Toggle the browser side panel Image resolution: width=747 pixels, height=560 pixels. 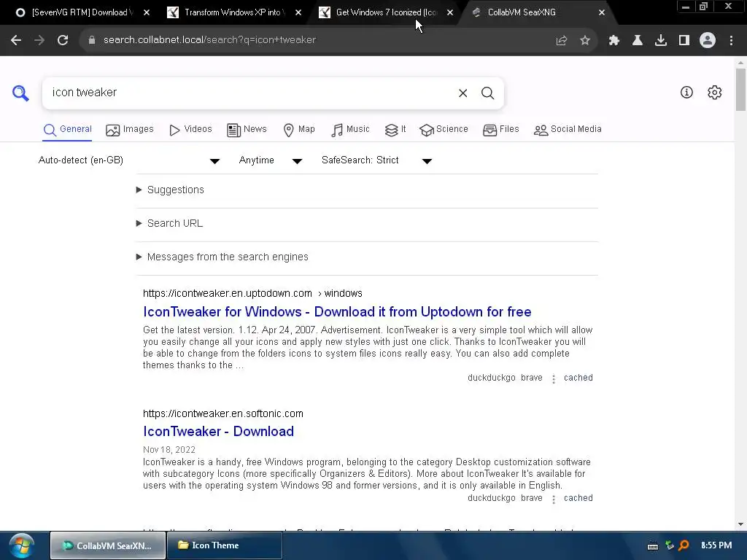coord(684,40)
